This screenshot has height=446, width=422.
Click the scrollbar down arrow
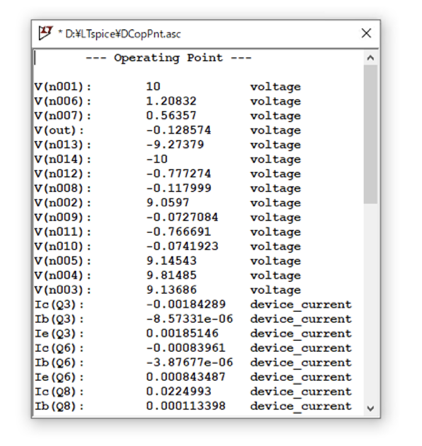(370, 408)
